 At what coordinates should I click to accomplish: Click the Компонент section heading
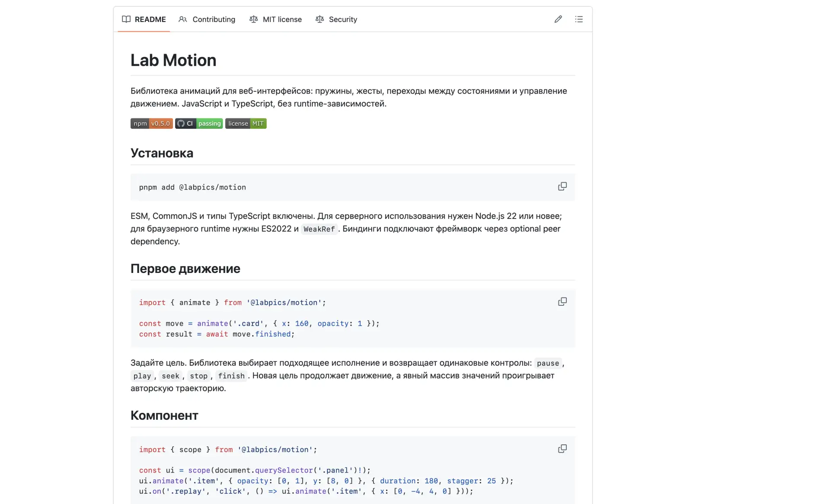164,415
